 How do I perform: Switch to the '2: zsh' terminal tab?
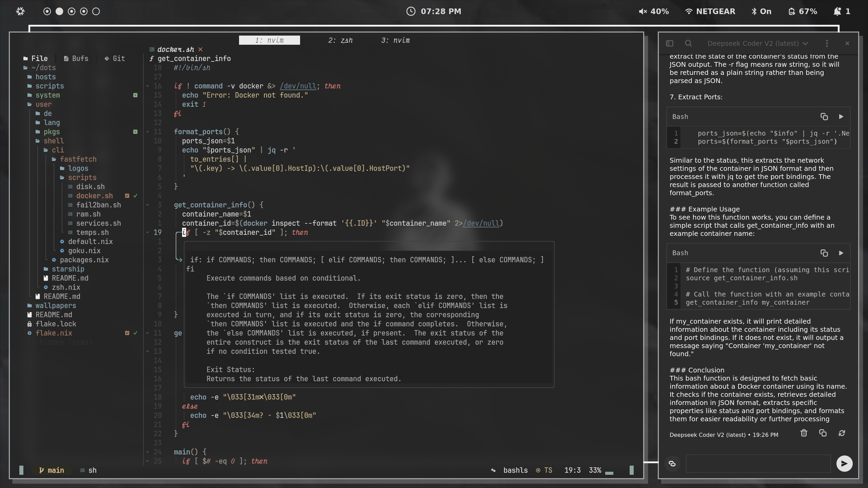340,40
